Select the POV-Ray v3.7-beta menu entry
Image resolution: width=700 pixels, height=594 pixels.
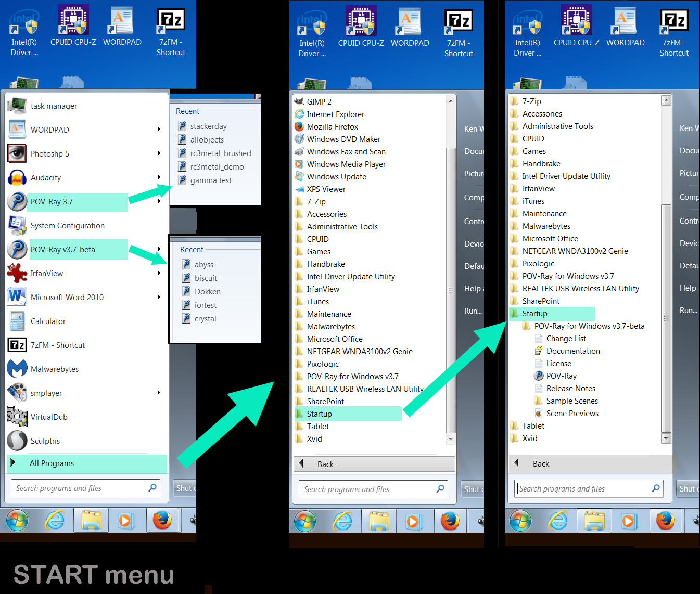pyautogui.click(x=62, y=250)
